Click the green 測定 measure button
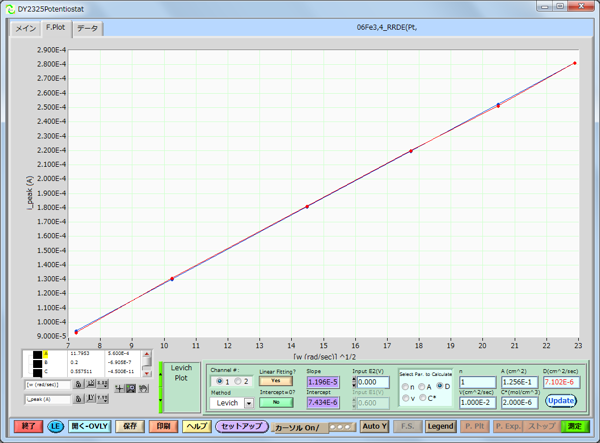The width and height of the screenshot is (600, 443). coord(575,426)
